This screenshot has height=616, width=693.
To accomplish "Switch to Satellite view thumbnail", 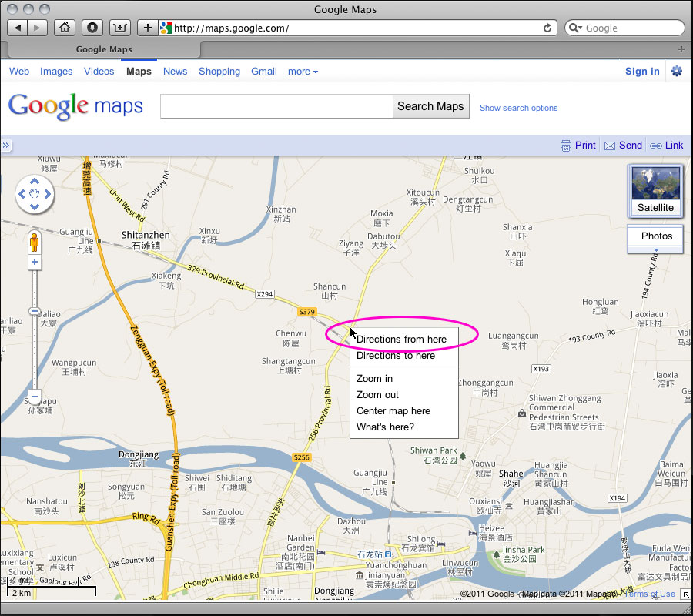I will pyautogui.click(x=655, y=191).
